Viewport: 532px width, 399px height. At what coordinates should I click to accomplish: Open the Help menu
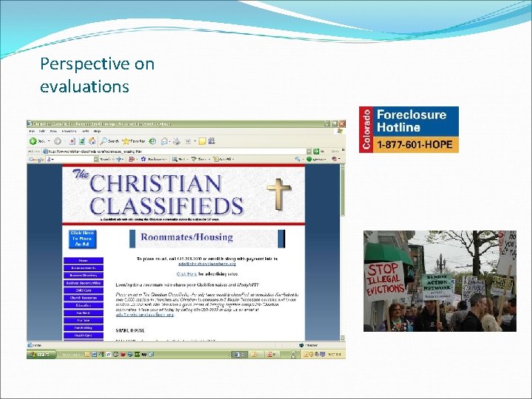click(x=97, y=131)
